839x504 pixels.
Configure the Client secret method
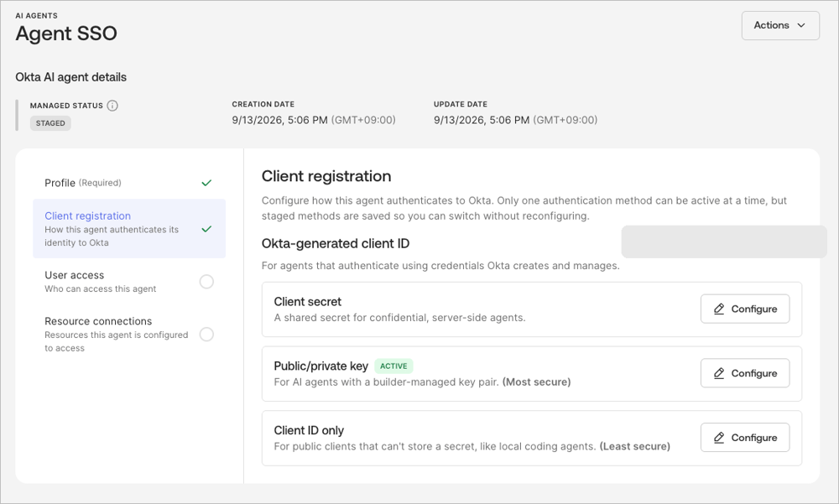click(x=745, y=309)
